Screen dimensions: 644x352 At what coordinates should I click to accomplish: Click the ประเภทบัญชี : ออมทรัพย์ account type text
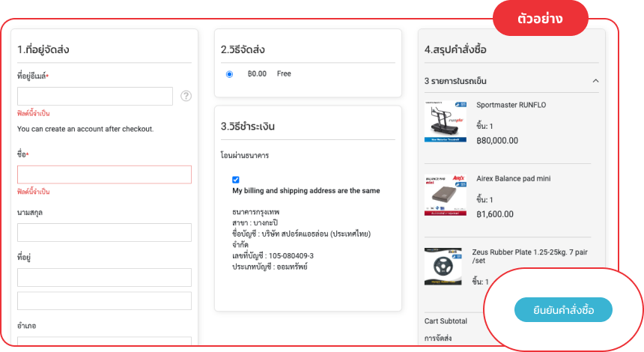270,267
